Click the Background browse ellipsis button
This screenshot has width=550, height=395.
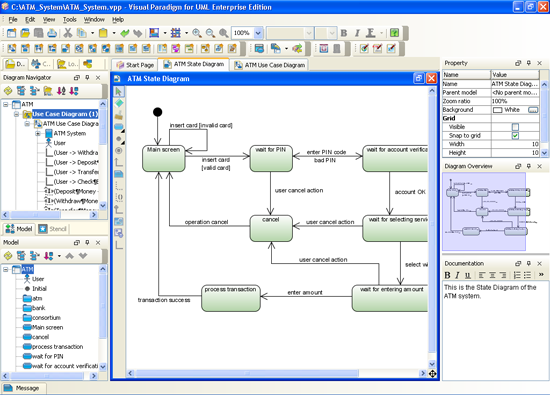click(x=533, y=110)
